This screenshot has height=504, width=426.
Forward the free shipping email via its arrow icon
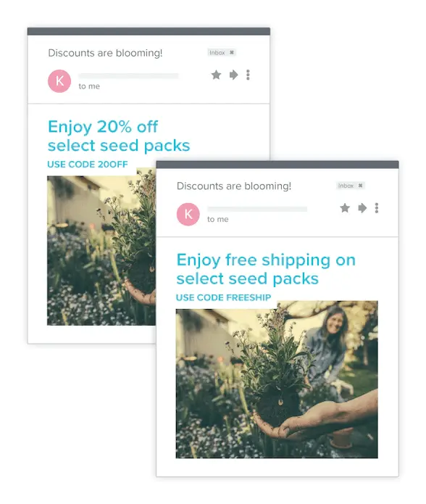coord(362,208)
